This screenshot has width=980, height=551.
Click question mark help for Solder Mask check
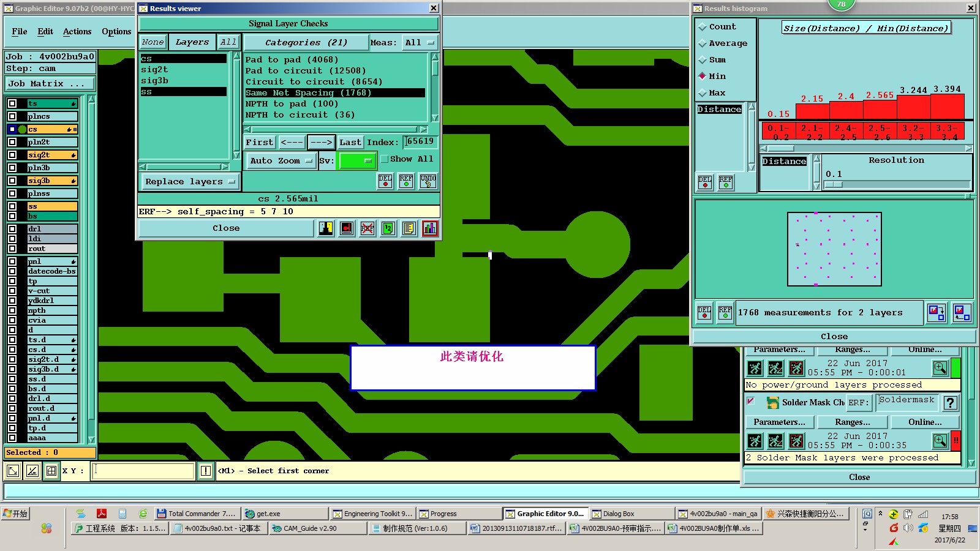951,403
